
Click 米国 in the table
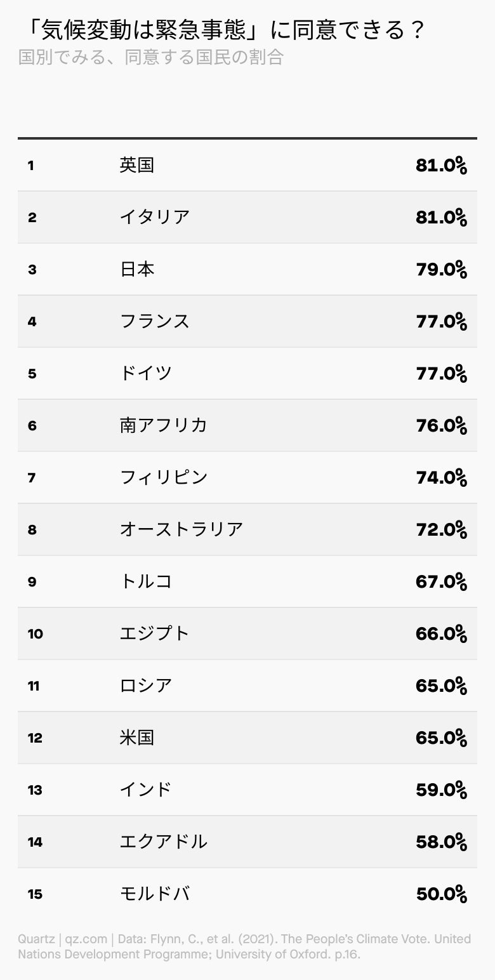137,738
